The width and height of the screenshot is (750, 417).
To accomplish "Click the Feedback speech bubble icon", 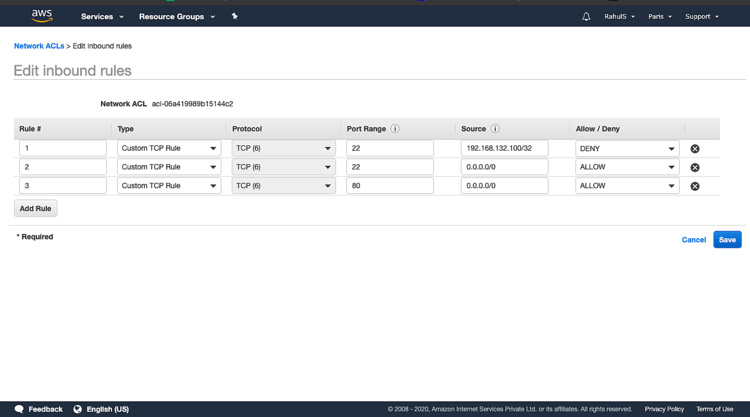I will tap(19, 409).
